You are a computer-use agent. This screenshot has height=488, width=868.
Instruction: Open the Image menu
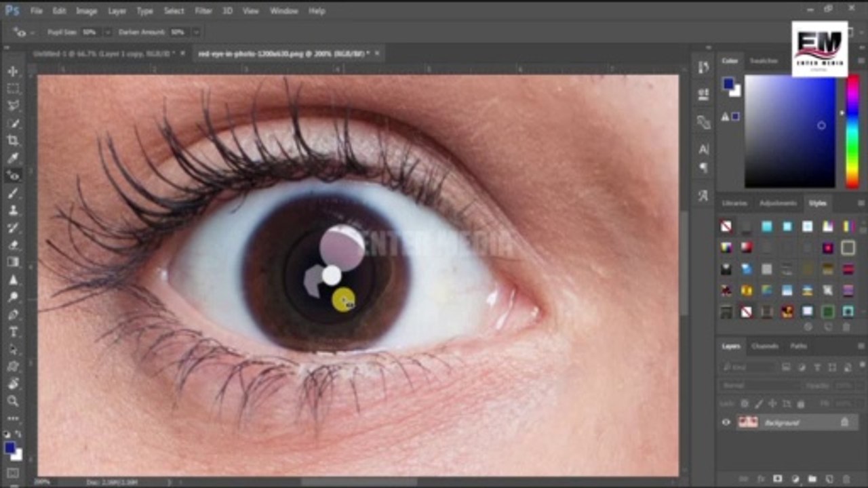(86, 11)
